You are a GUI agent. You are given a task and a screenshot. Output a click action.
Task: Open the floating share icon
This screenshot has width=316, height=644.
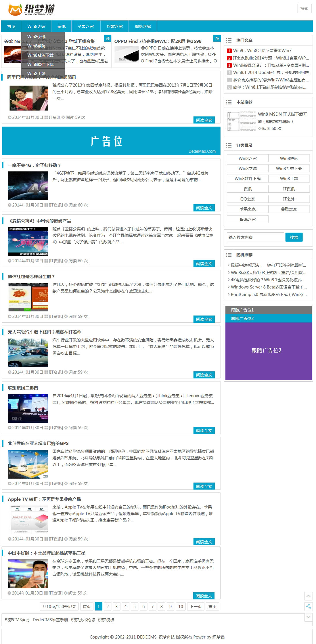click(x=308, y=606)
